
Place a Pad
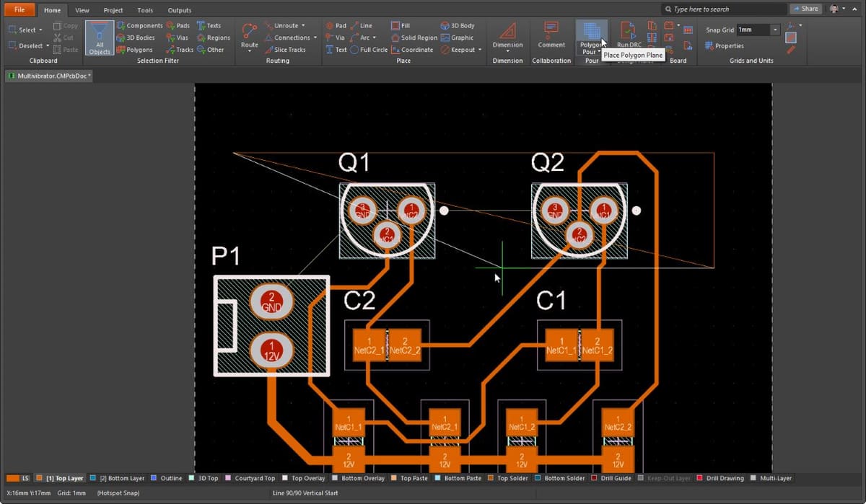point(335,25)
